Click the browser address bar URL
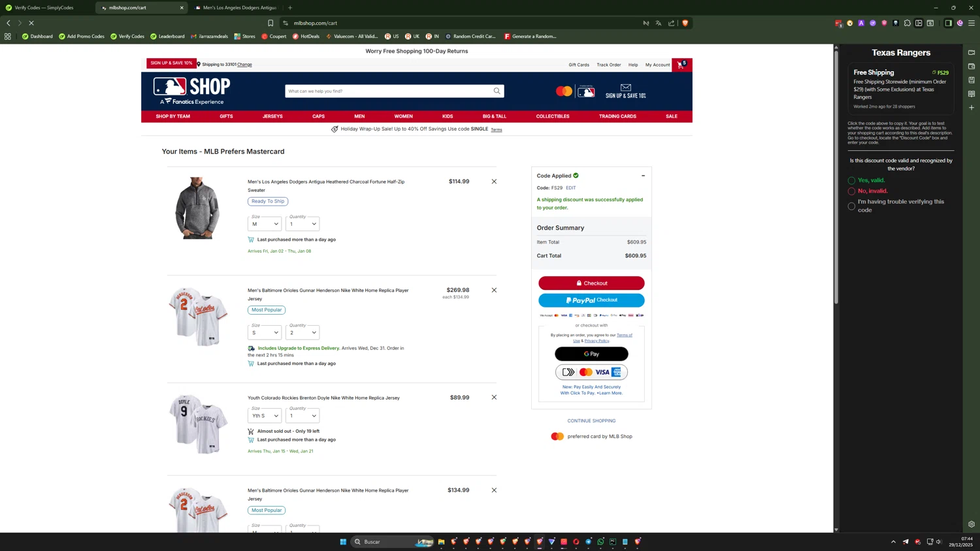Viewport: 980px width, 551px height. (x=316, y=23)
